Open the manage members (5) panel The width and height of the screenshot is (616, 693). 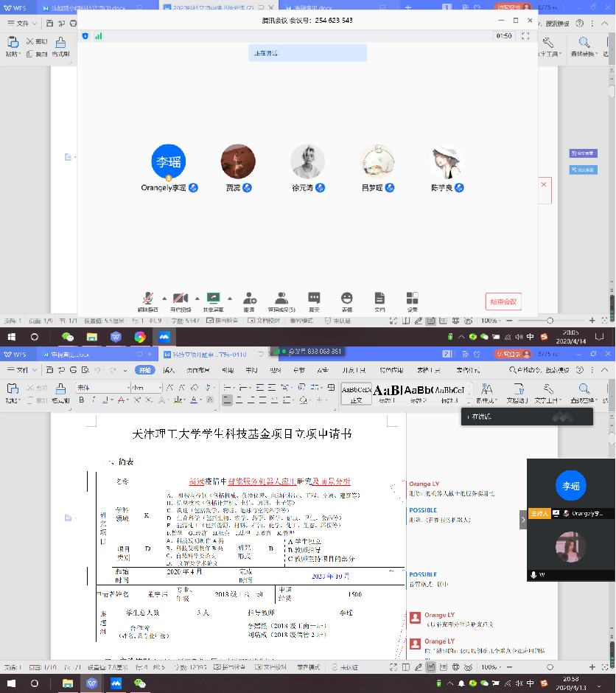click(x=281, y=299)
